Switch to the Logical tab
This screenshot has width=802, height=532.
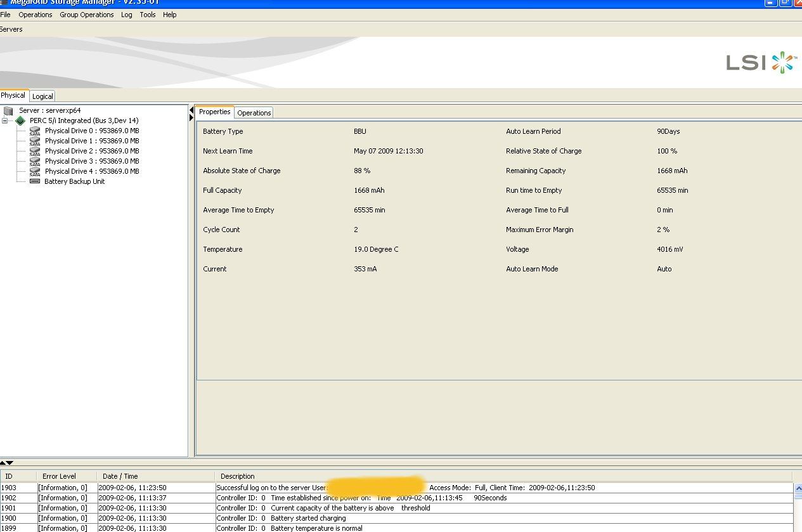tap(42, 96)
